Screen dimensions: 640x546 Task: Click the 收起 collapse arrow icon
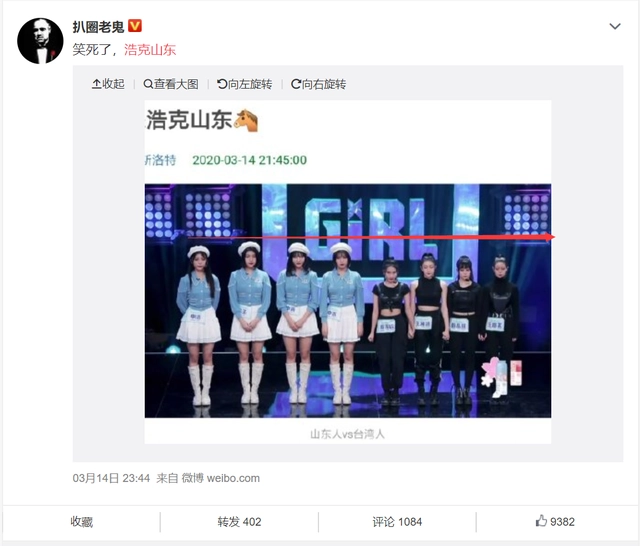[x=96, y=84]
